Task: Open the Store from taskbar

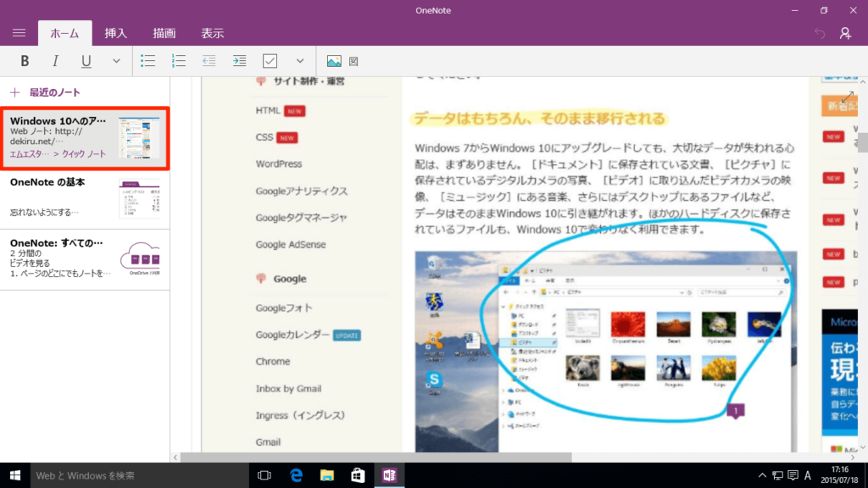Action: (x=359, y=475)
